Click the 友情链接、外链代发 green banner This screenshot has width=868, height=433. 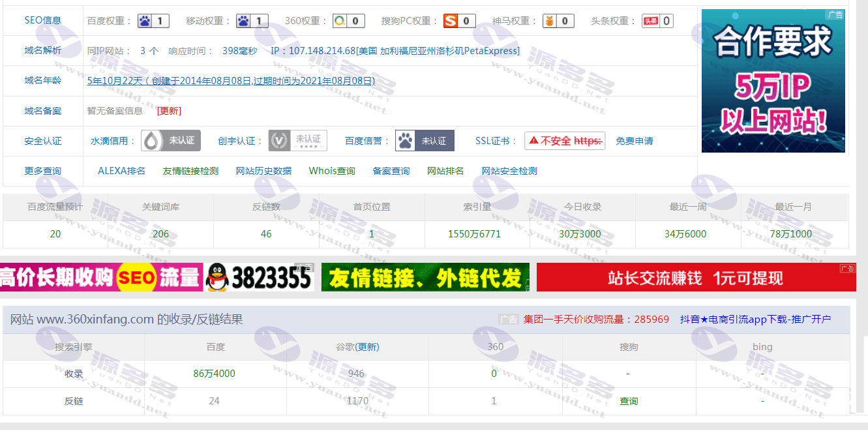[x=425, y=277]
